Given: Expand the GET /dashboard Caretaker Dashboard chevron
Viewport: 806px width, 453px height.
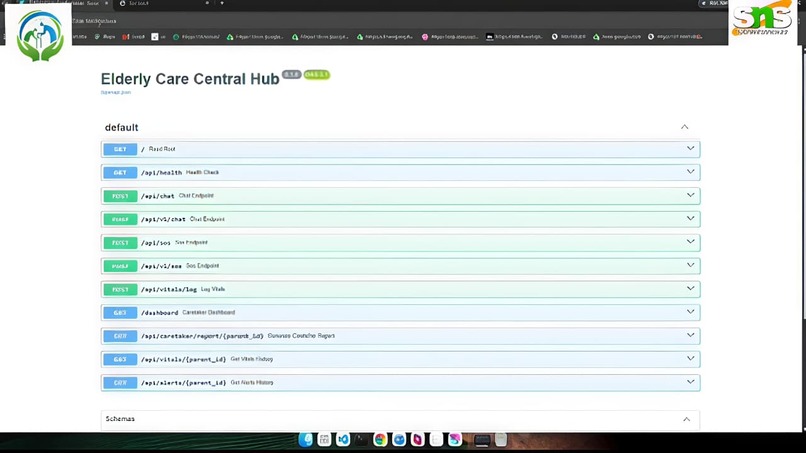Looking at the screenshot, I should coord(690,312).
